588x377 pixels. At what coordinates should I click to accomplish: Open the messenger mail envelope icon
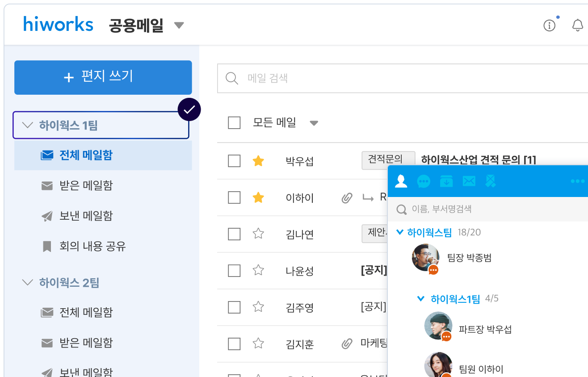pyautogui.click(x=469, y=181)
